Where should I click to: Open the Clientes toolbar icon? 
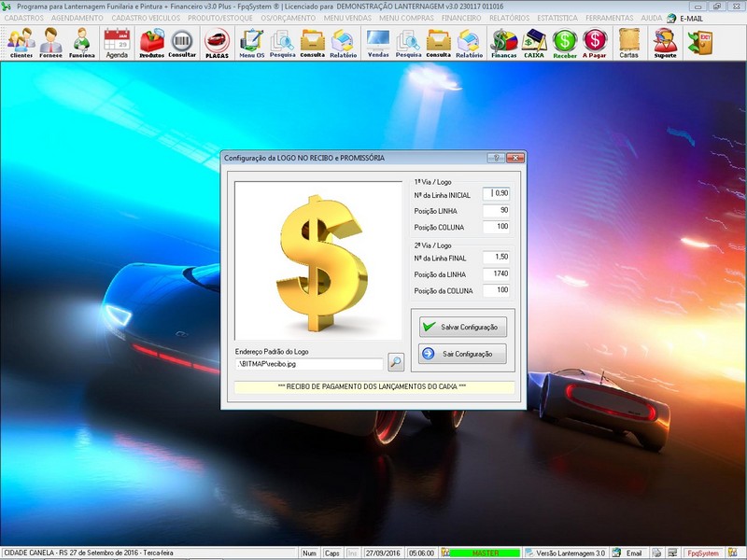click(21, 42)
